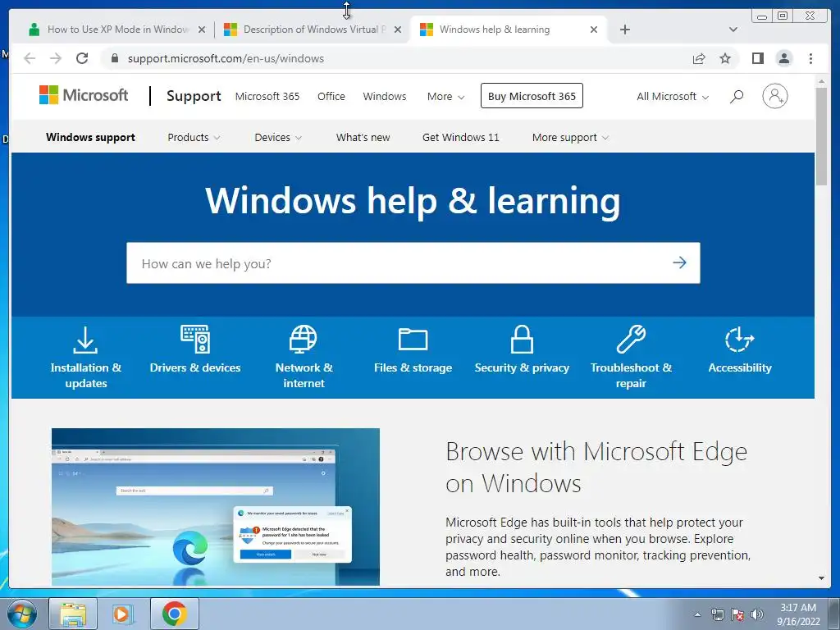Expand the More dropdown in header

click(x=445, y=97)
